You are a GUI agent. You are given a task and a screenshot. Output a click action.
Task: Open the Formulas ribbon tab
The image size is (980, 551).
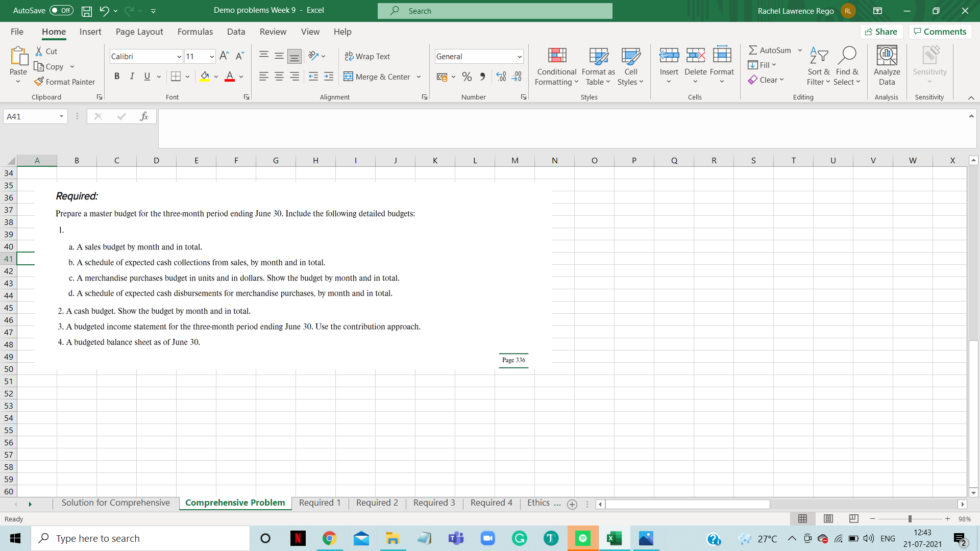pos(195,32)
